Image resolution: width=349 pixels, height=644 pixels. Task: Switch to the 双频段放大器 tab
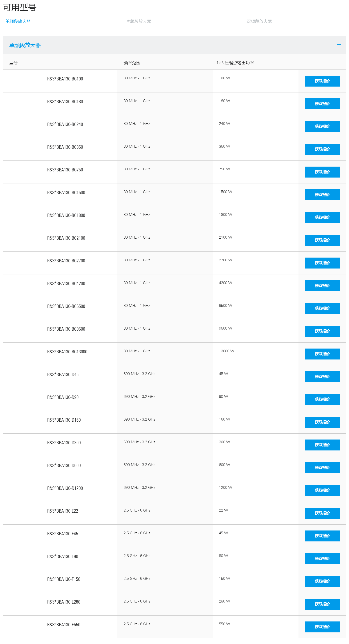(x=259, y=21)
